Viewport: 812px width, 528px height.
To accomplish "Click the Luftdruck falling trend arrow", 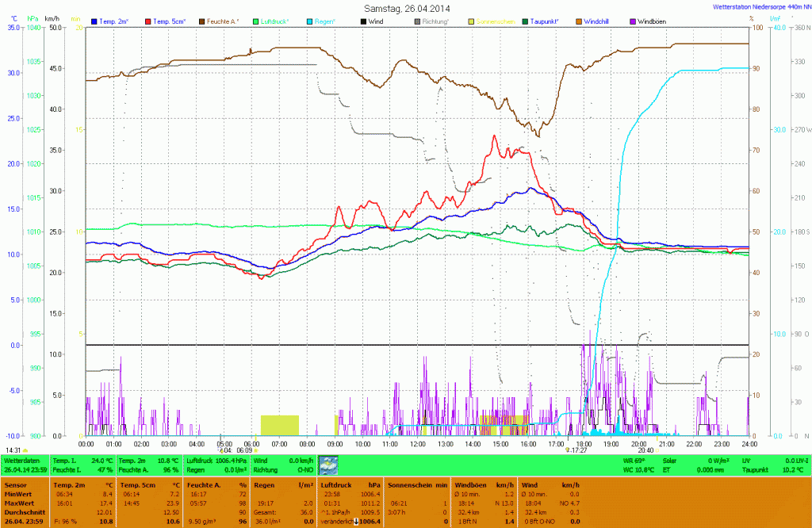I will click(356, 521).
